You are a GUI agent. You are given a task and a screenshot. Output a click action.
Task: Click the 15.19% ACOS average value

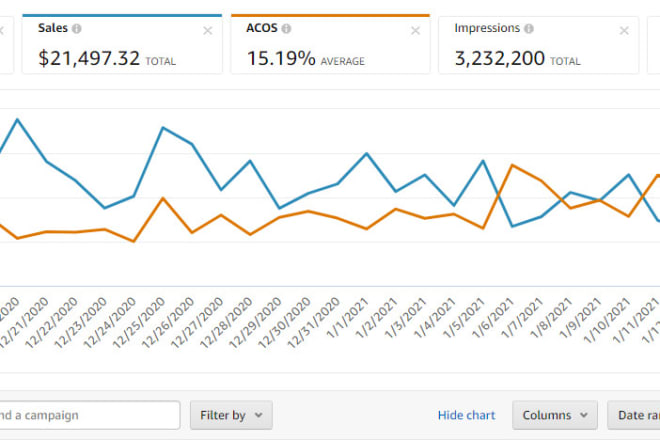tap(281, 58)
